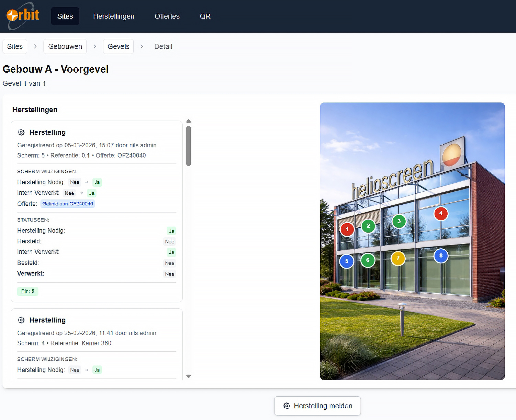Expand the chevron between Sites and Gebouwen
Screen dimensions: 516x420
pyautogui.click(x=35, y=46)
